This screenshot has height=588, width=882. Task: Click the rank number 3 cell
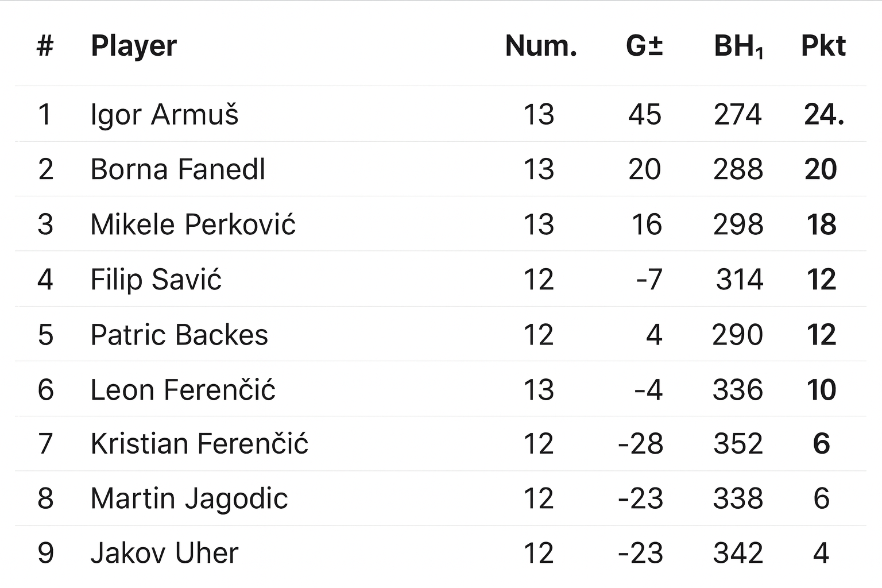click(x=45, y=225)
